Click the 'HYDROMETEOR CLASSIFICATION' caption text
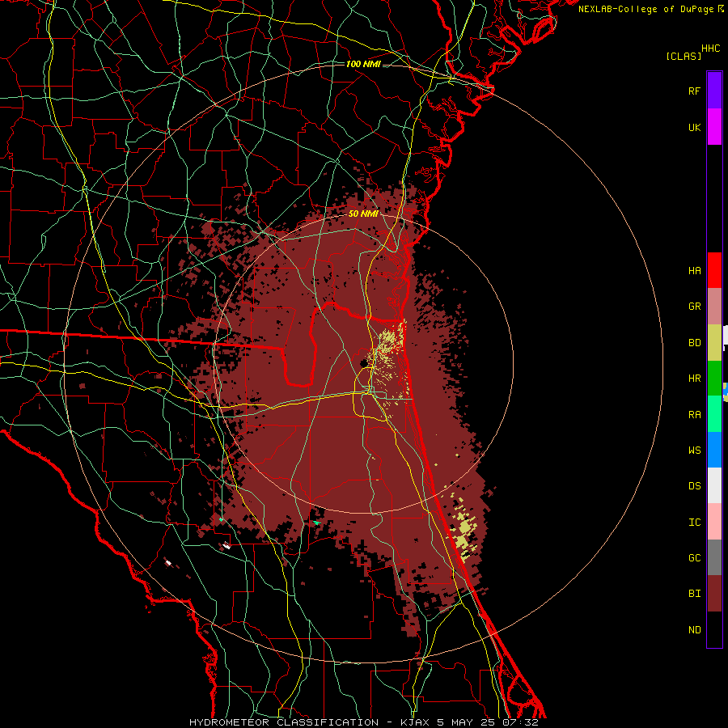Image resolution: width=728 pixels, height=728 pixels. [x=284, y=722]
